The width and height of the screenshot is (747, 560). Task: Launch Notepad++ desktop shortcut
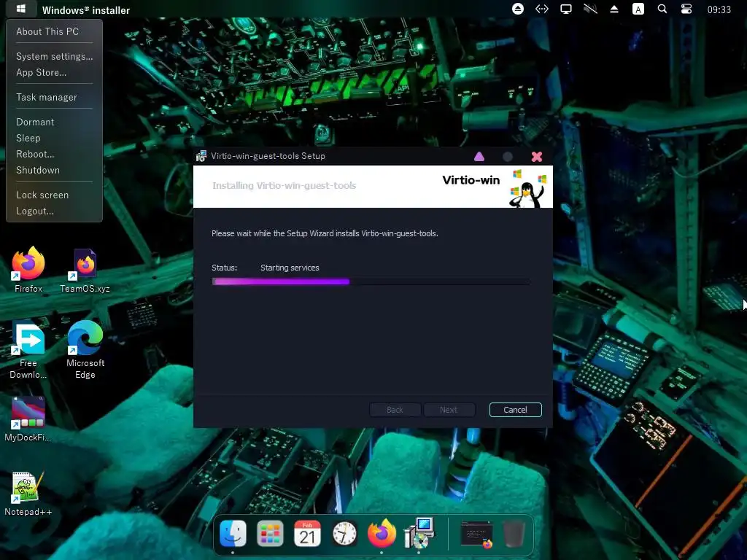(28, 494)
